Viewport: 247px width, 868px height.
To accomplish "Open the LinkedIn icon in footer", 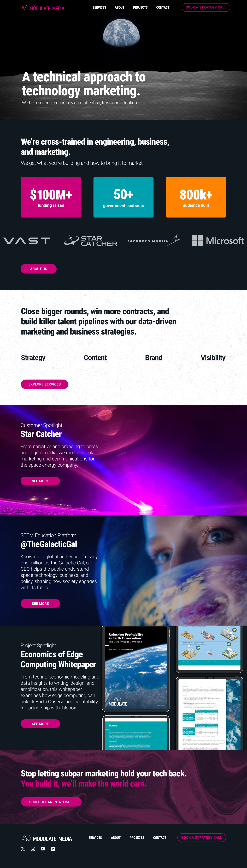I will tap(53, 849).
